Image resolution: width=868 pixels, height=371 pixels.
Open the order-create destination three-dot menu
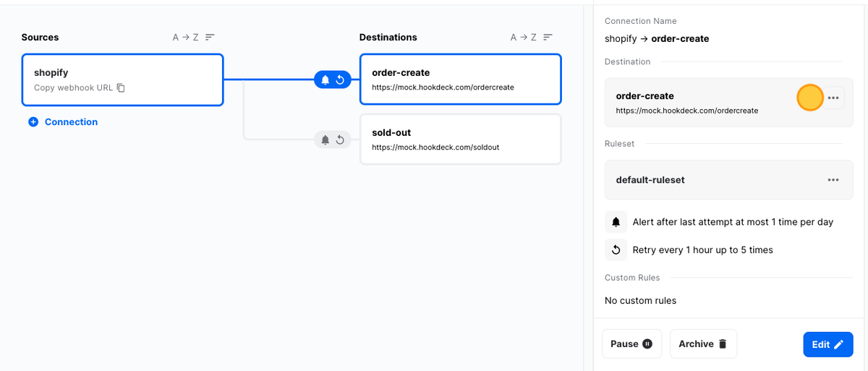click(x=834, y=98)
